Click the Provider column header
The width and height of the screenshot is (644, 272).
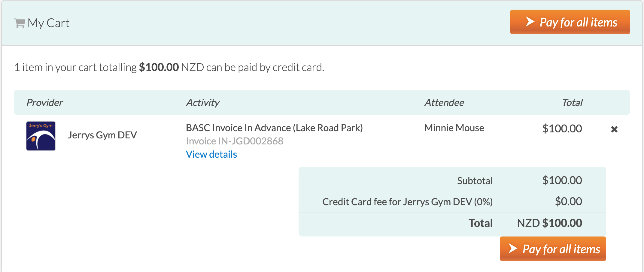pos(45,103)
